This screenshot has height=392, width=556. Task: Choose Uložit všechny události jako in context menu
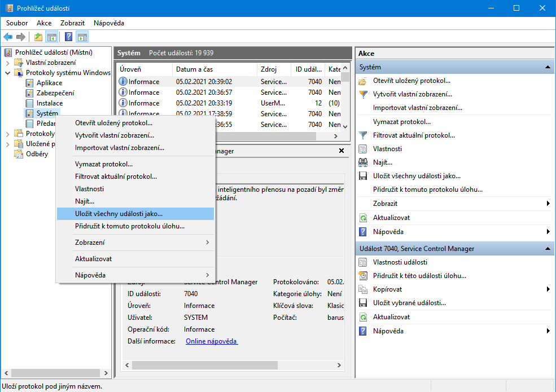point(119,214)
